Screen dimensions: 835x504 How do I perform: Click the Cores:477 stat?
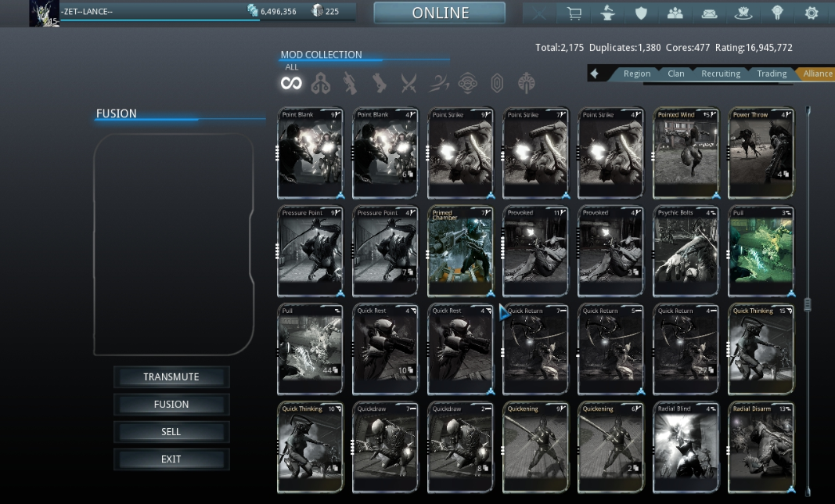[x=688, y=48]
